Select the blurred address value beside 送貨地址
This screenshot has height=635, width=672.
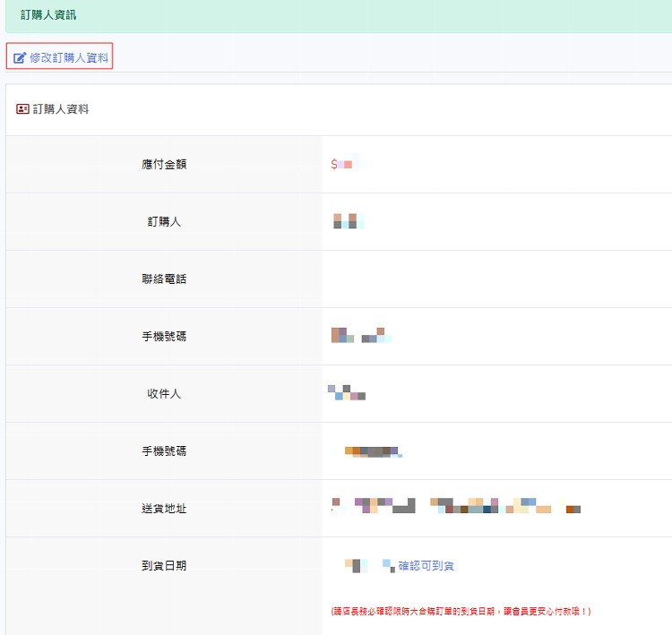[456, 507]
